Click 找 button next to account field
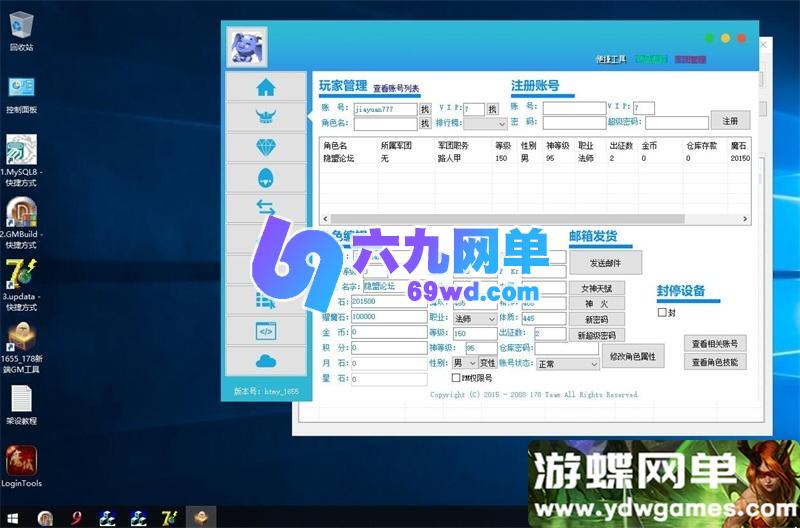 point(425,109)
